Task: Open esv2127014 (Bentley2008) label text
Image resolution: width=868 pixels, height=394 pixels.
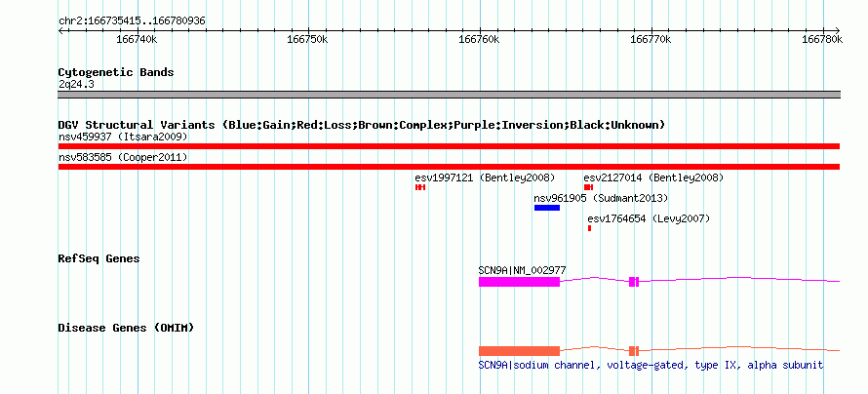Action: point(653,178)
